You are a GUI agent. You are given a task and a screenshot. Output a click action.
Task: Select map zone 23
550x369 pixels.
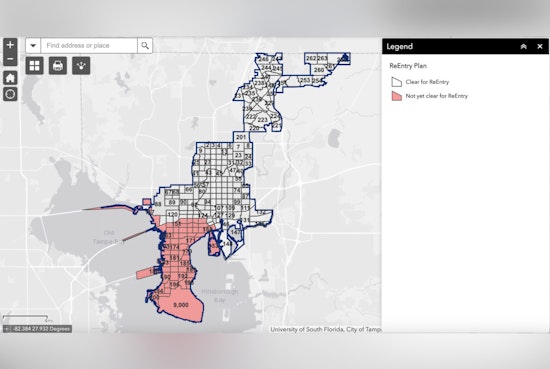(x=238, y=155)
